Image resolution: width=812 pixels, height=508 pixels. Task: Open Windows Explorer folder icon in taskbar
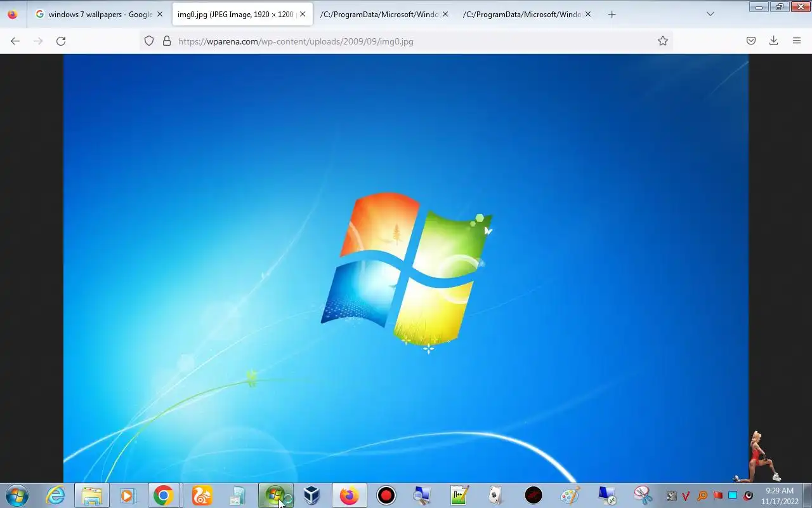point(92,495)
